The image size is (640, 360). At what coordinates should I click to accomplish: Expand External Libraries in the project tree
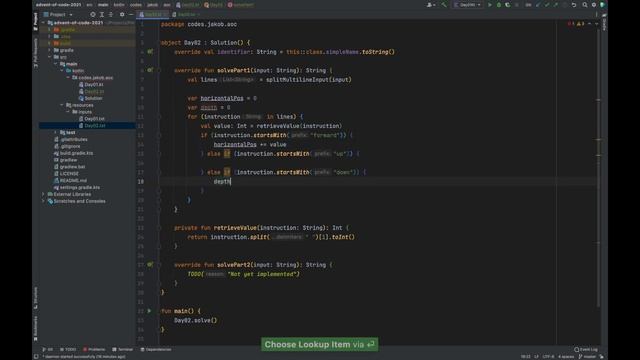pyautogui.click(x=43, y=194)
